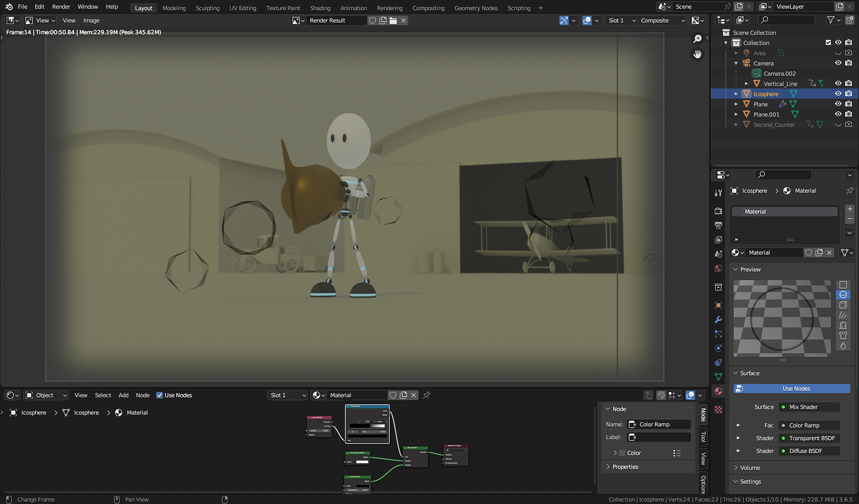
Task: Add a new material slot with plus
Action: 850,209
